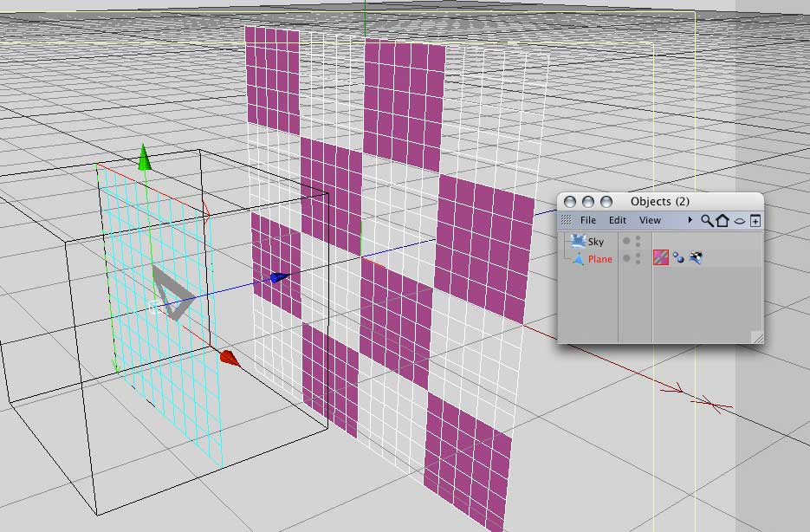Select the pink texture tag on Plane
Viewport: 810px width, 532px height.
661,257
